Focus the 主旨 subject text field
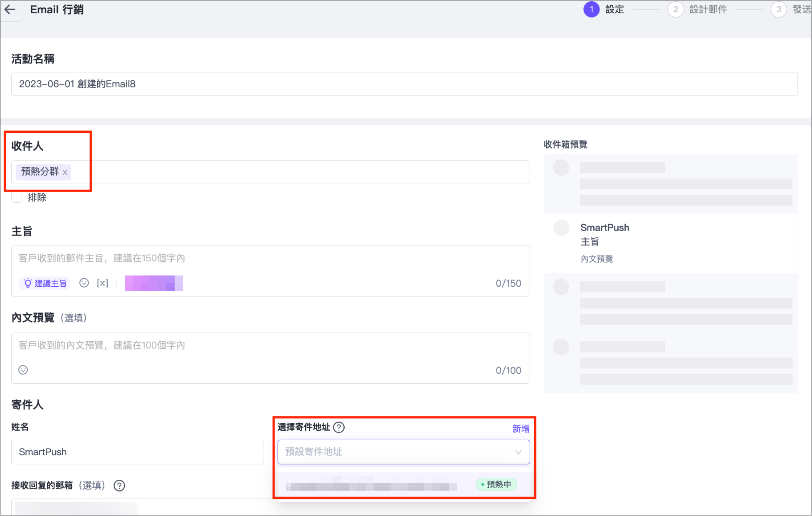The height and width of the screenshot is (516, 812). tap(270, 258)
